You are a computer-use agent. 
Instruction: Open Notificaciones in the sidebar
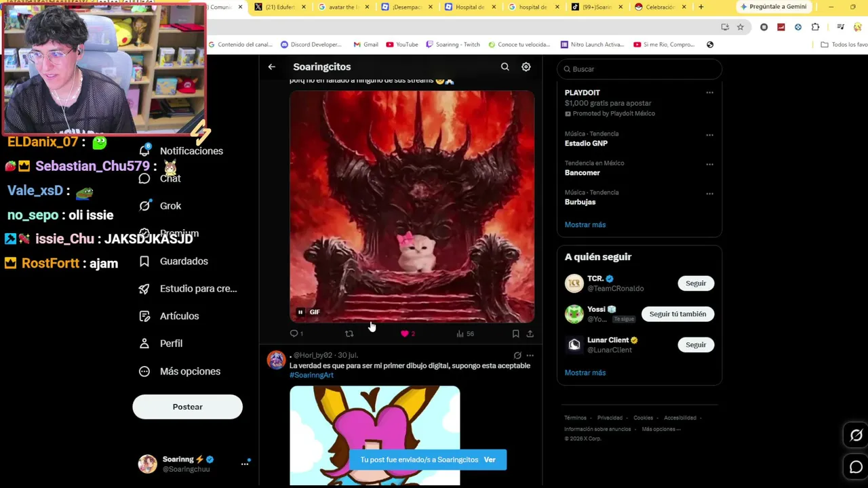(181, 151)
